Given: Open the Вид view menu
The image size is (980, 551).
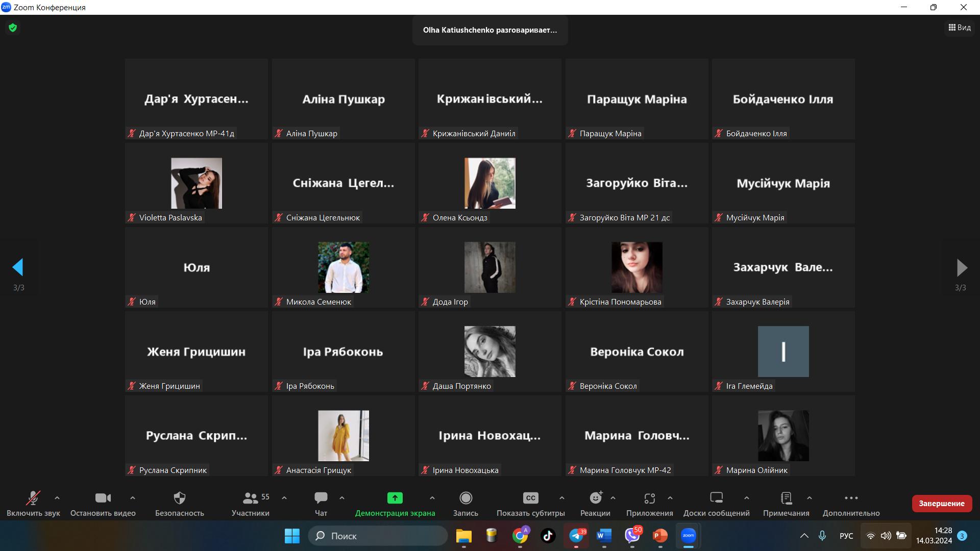Looking at the screenshot, I should 960,28.
